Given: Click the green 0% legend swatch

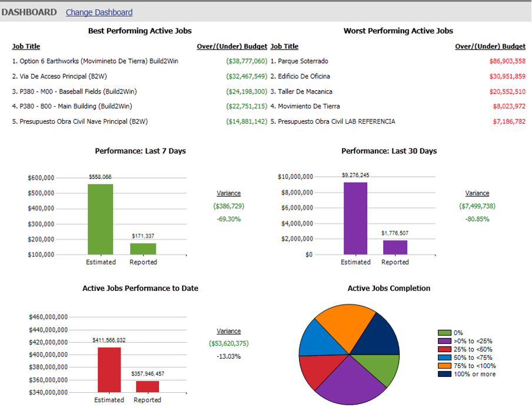Looking at the screenshot, I should pos(444,333).
